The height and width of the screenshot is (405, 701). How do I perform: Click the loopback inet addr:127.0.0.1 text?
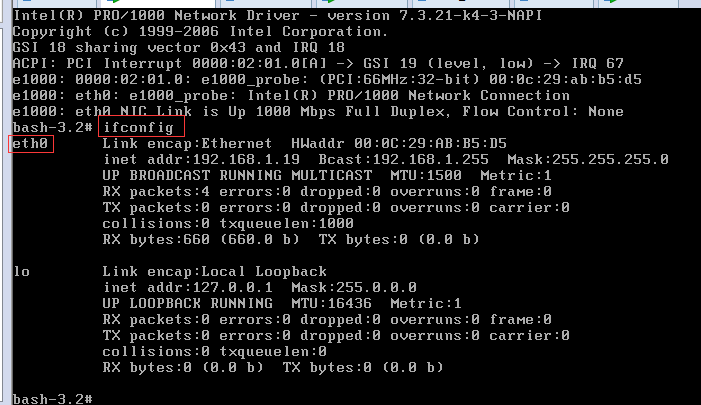(188, 287)
